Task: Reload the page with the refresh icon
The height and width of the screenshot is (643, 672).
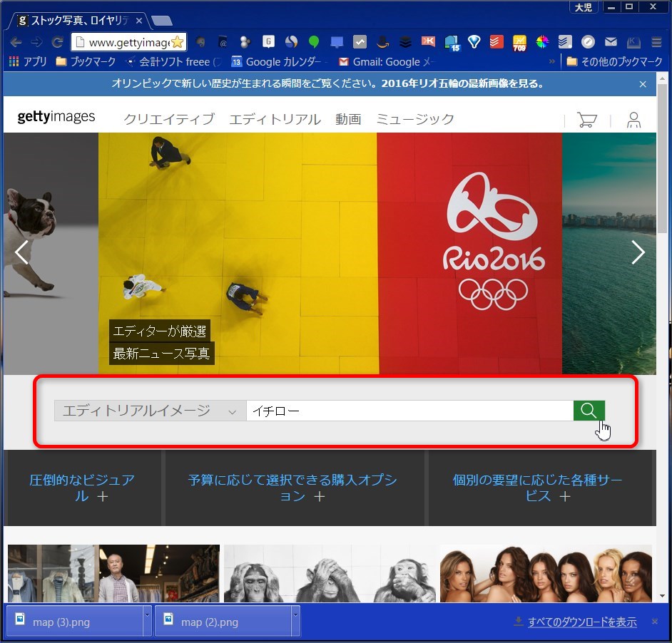Action: click(x=58, y=42)
